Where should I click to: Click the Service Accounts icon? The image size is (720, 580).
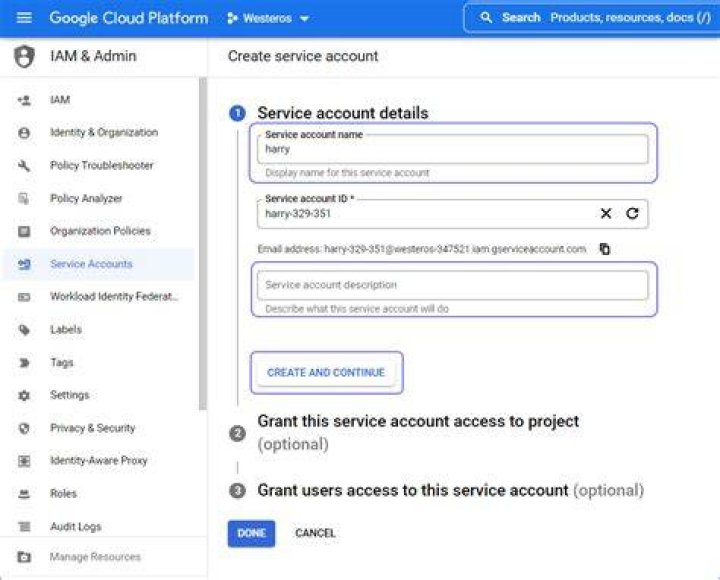pos(24,264)
